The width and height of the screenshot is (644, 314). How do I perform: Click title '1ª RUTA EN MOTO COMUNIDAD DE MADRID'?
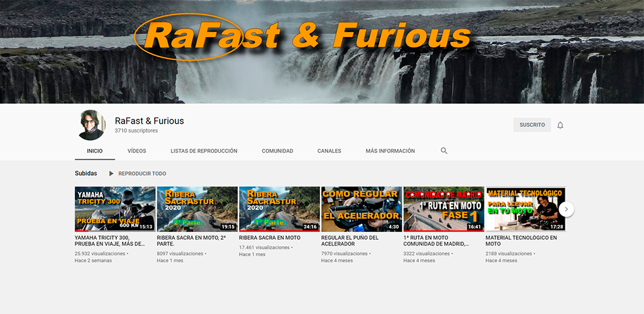coord(436,241)
